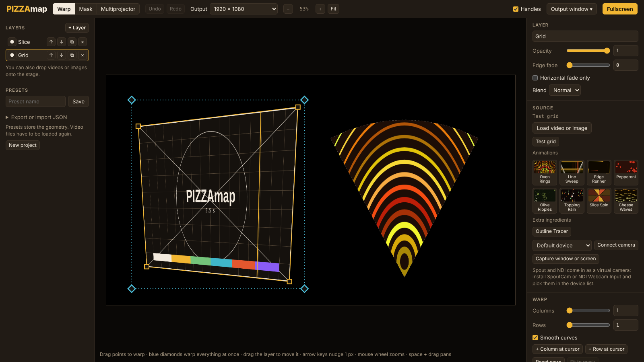
Task: Select the Line Sweep animation
Action: click(x=572, y=173)
